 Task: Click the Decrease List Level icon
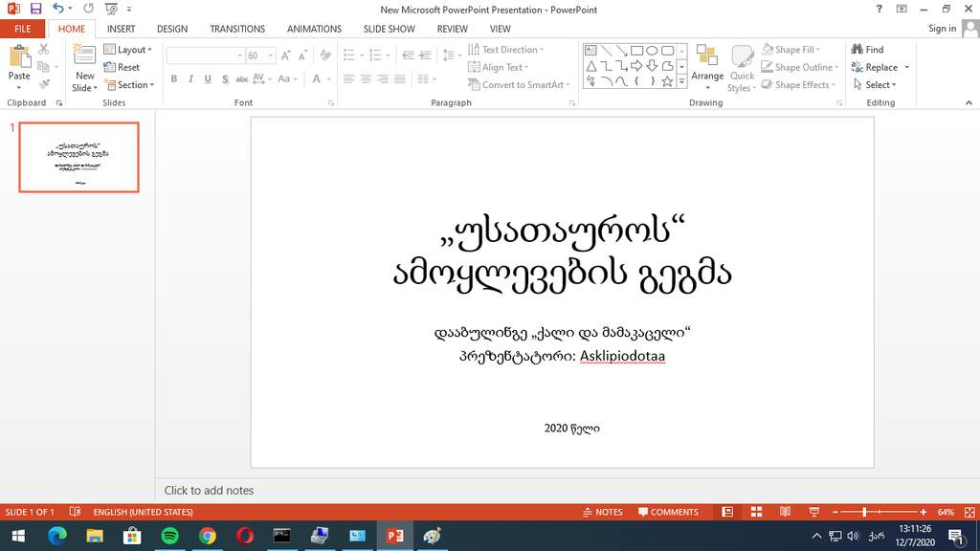coord(408,55)
